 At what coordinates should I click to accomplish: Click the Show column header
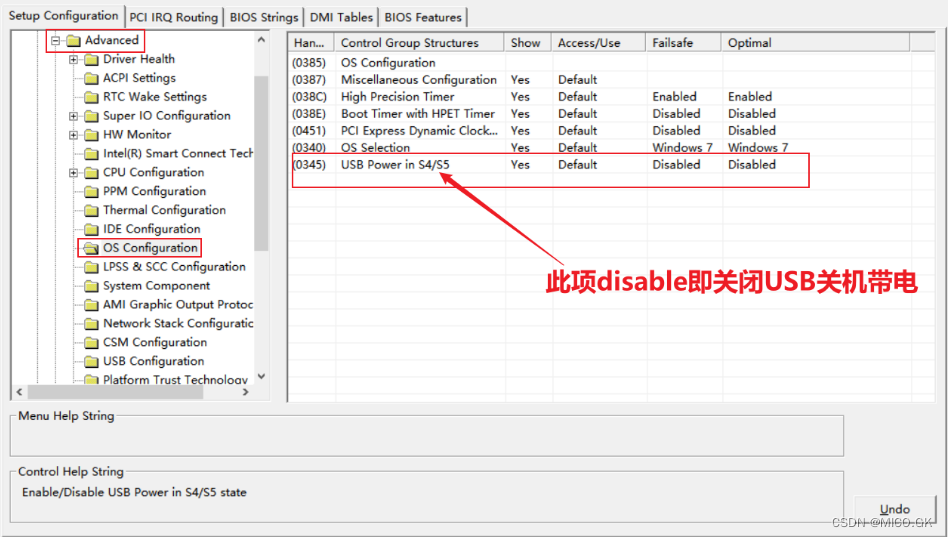coord(528,43)
